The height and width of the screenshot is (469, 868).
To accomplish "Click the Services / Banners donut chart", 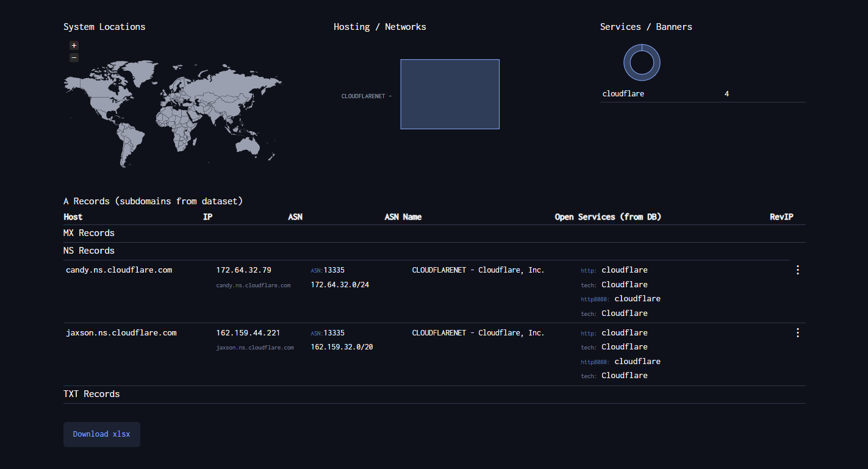I will point(642,62).
